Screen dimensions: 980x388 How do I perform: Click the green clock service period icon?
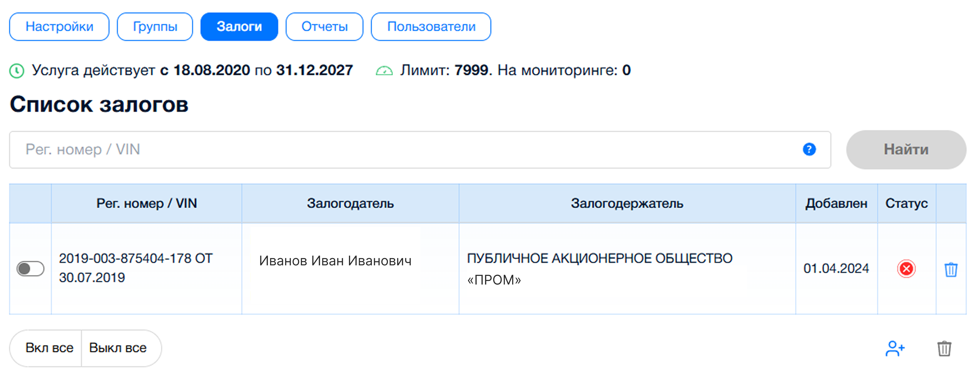coord(17,71)
